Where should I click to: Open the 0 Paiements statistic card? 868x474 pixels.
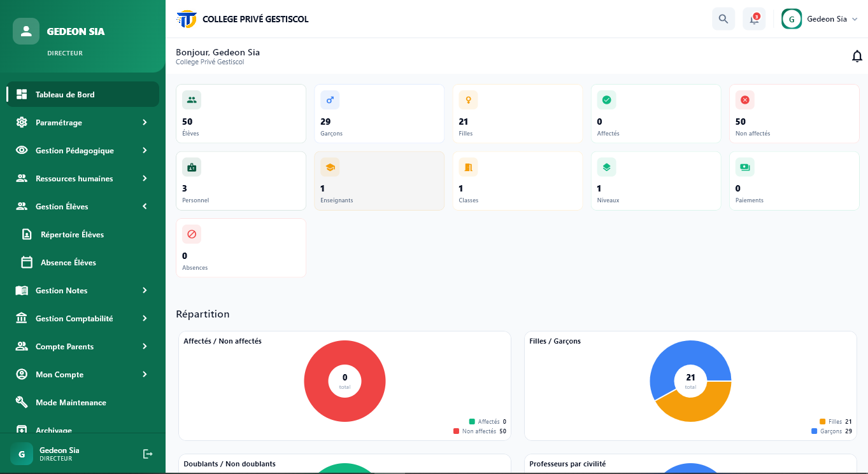(x=794, y=181)
